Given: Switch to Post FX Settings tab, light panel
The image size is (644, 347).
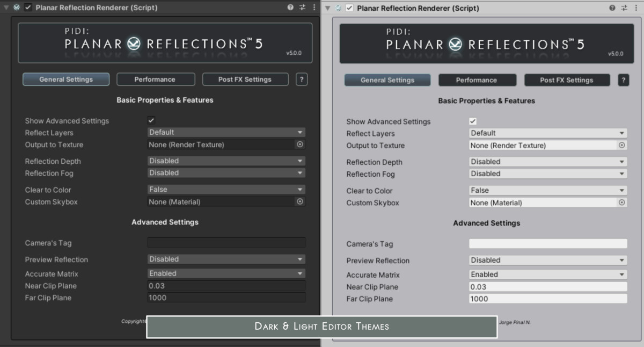Looking at the screenshot, I should pos(567,80).
